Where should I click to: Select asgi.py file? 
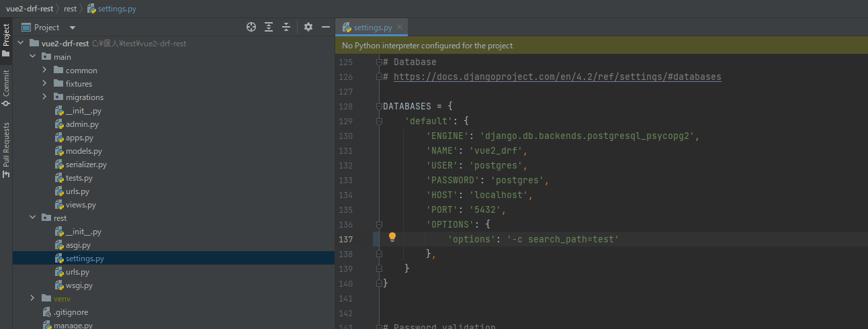point(78,245)
